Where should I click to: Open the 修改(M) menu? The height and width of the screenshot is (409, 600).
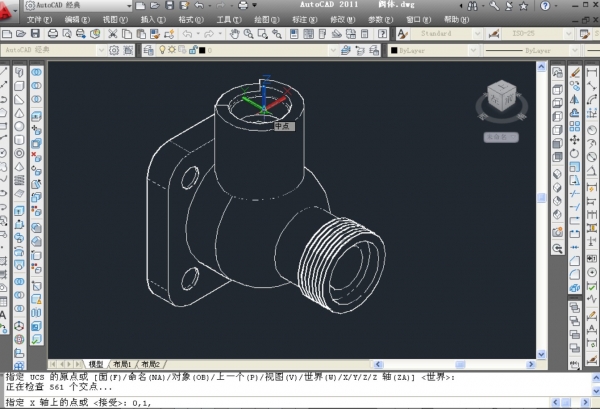click(342, 20)
